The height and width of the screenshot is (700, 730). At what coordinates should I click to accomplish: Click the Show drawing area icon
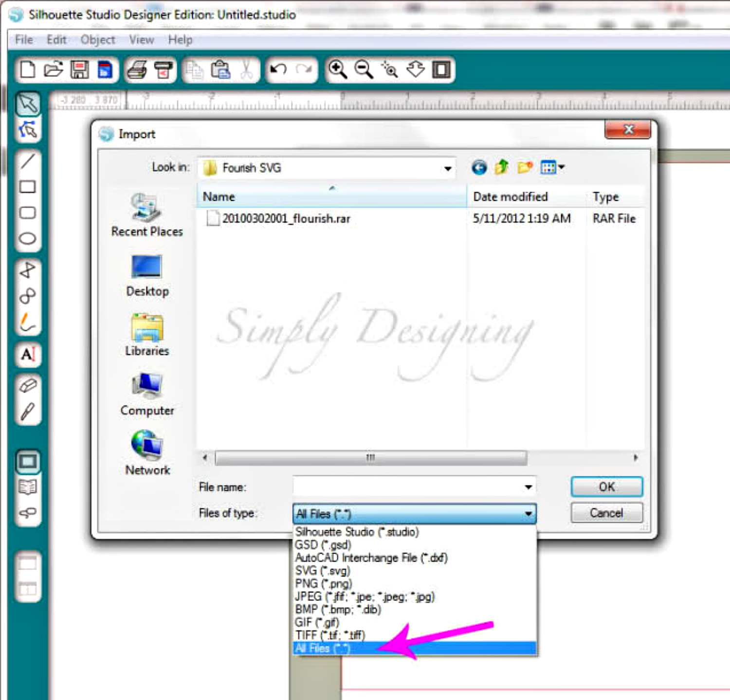coord(28,461)
